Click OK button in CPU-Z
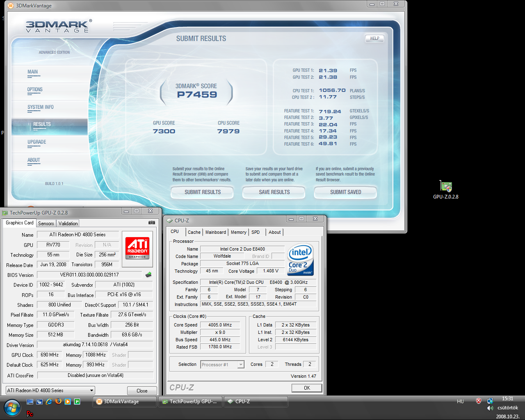Image resolution: width=525 pixels, height=420 pixels. 307,388
